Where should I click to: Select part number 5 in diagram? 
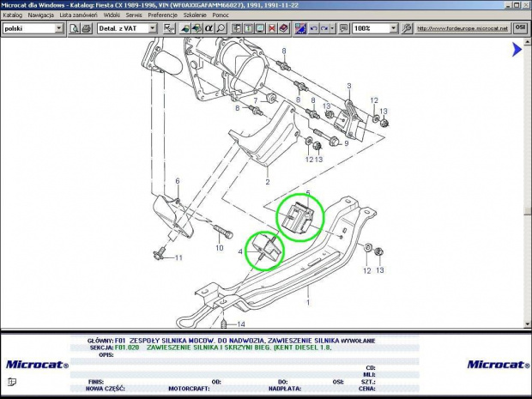click(x=308, y=193)
